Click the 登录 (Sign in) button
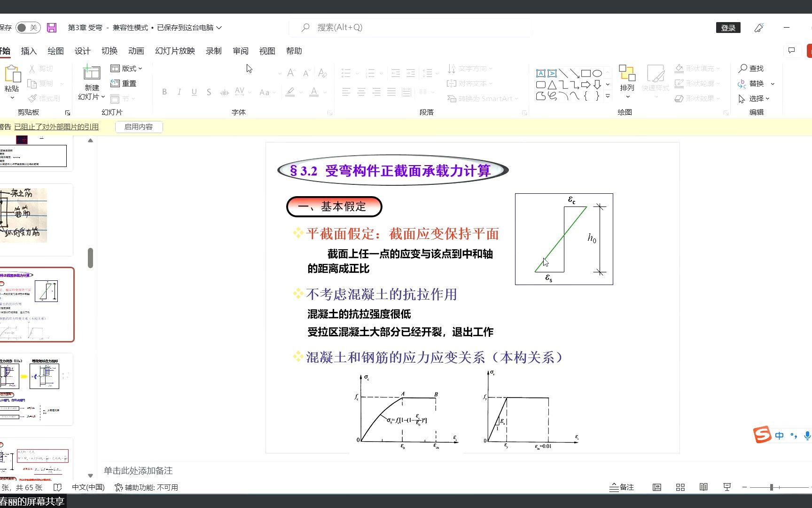Screen dimensions: 812x508 (x=728, y=28)
